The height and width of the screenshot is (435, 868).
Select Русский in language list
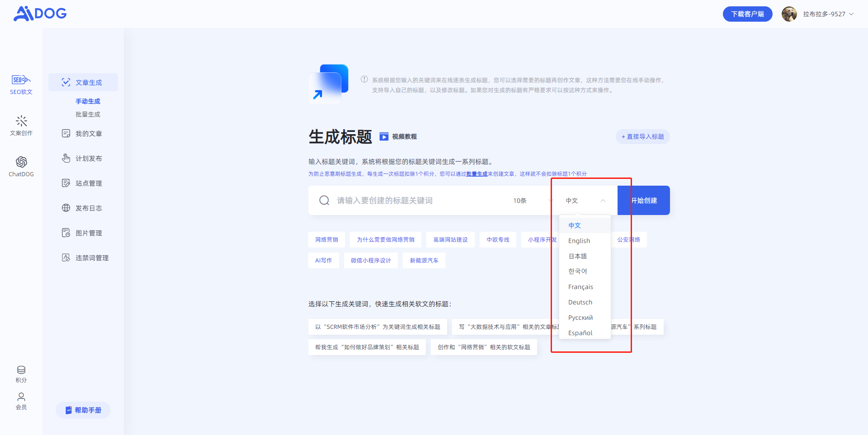585,318
